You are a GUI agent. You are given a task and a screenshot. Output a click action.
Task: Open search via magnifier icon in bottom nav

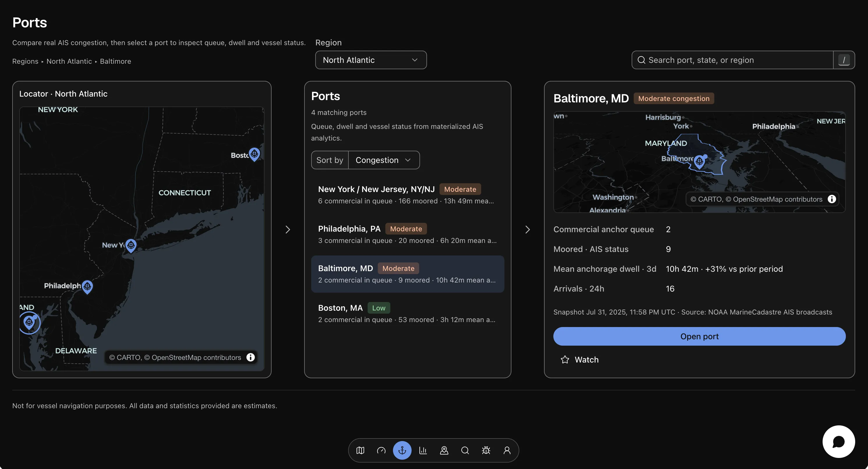coord(465,450)
